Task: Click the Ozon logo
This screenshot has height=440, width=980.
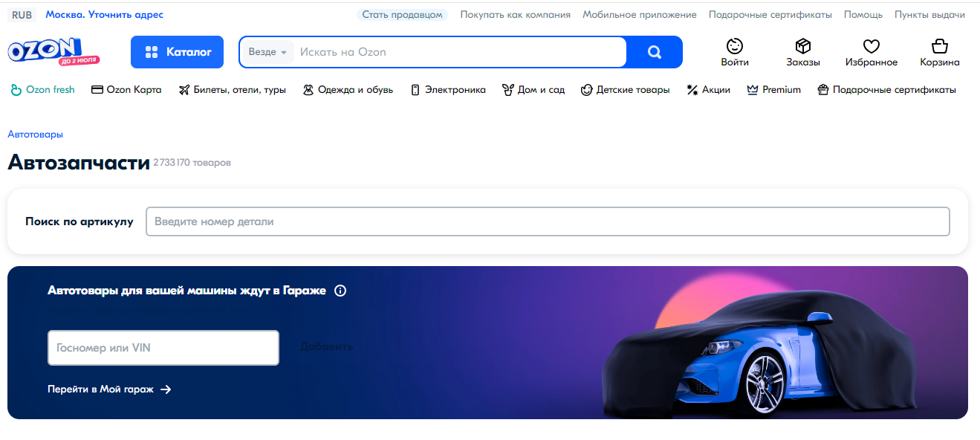Action: click(53, 51)
